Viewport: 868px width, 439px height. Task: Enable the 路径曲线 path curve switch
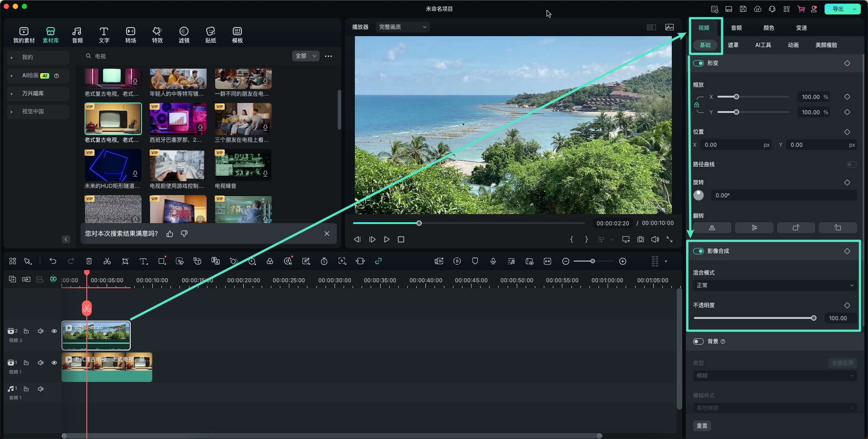click(x=851, y=164)
